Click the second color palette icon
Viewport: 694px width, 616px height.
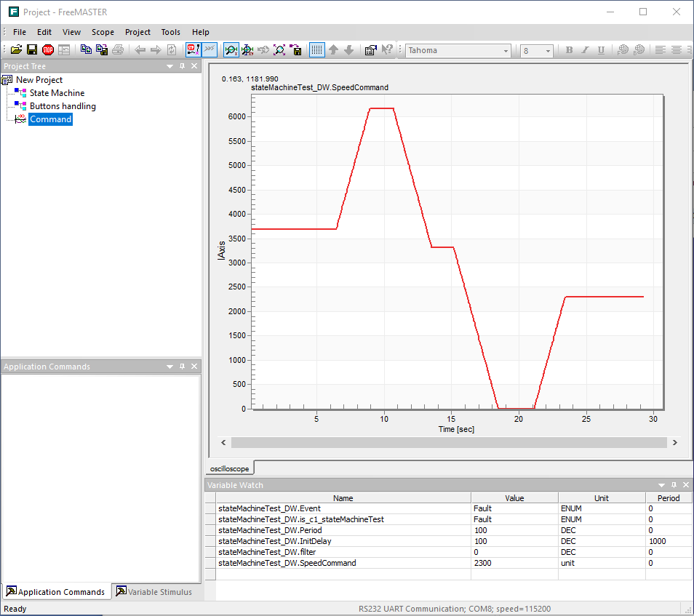coord(639,49)
